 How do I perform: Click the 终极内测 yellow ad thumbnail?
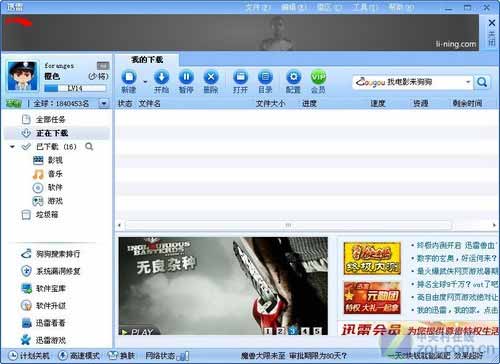[x=372, y=258]
